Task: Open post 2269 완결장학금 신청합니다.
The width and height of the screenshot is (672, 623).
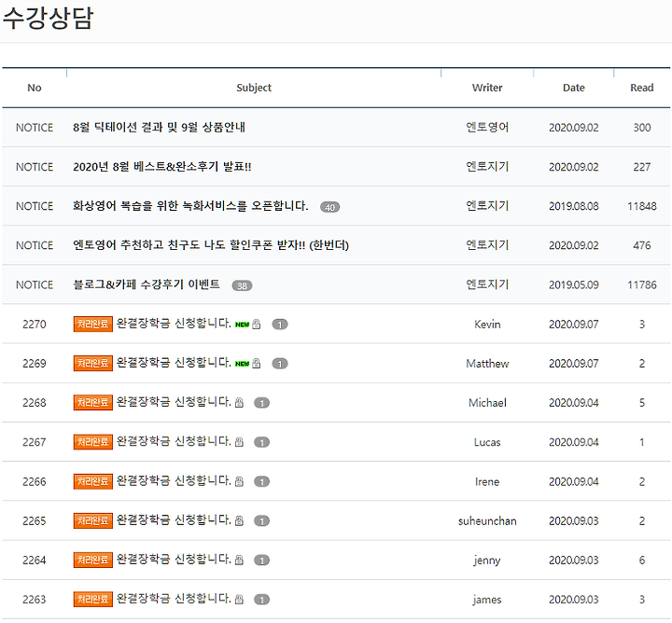Action: pos(174,363)
